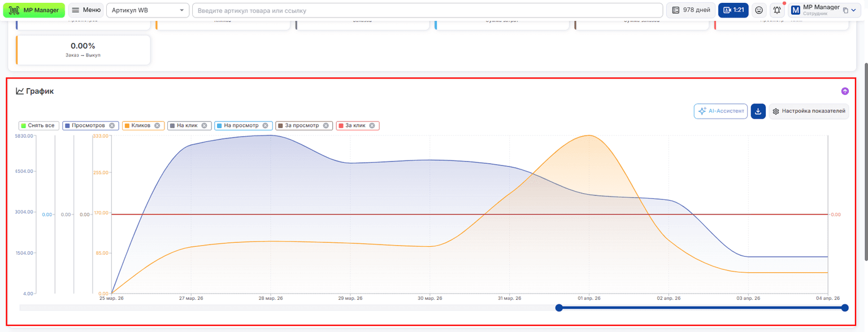Open the hamburger Меню button
The width and height of the screenshot is (868, 332).
pos(86,10)
